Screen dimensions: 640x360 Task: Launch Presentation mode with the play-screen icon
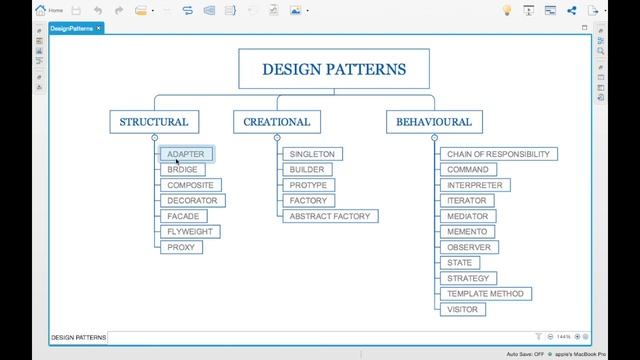coord(529,11)
